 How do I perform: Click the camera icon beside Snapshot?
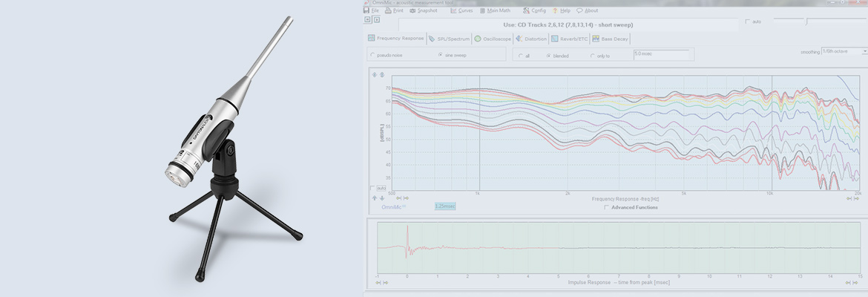[413, 10]
